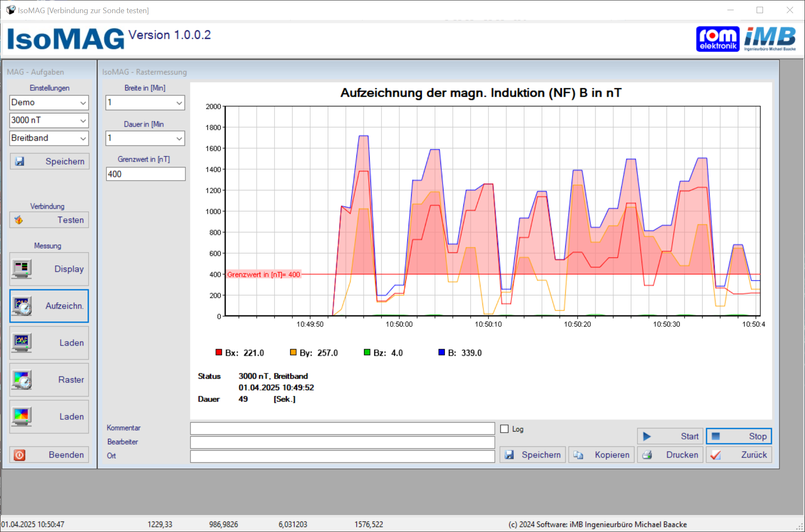Click the Testen connection icon
Image resolution: width=805 pixels, height=532 pixels.
(19, 220)
